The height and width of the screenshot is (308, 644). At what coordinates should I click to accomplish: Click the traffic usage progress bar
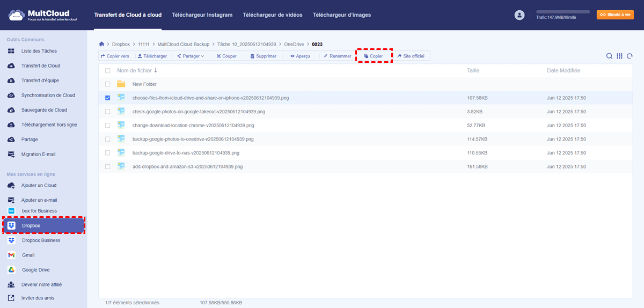click(563, 11)
